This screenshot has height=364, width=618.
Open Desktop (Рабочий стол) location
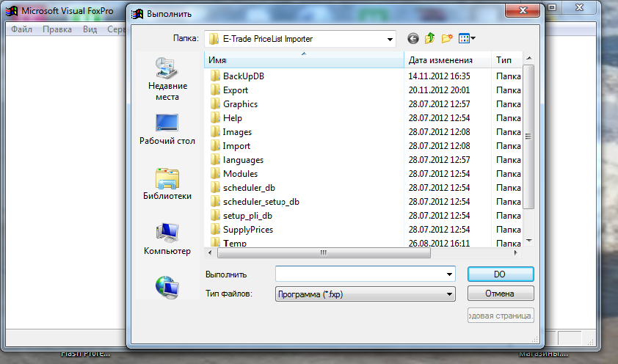[167, 129]
